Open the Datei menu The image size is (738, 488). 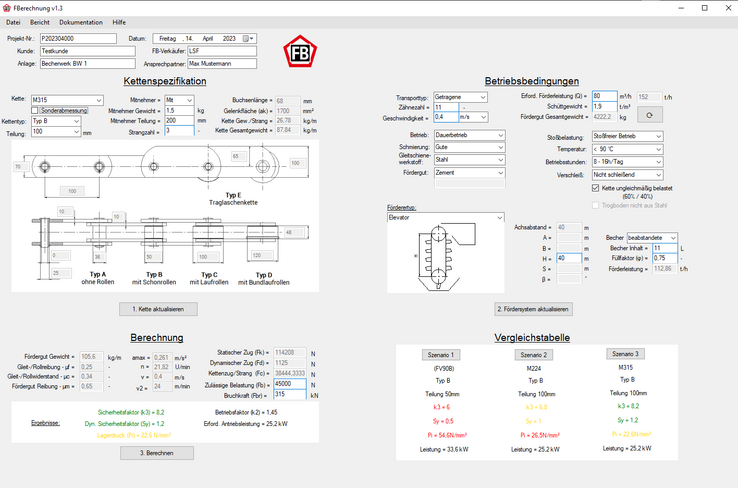pyautogui.click(x=13, y=22)
